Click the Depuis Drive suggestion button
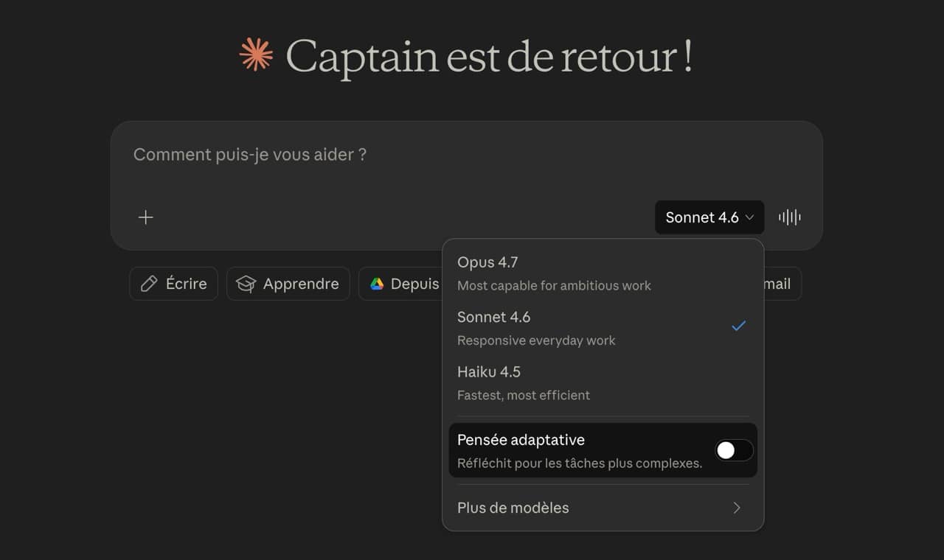This screenshot has width=944, height=560. point(401,284)
